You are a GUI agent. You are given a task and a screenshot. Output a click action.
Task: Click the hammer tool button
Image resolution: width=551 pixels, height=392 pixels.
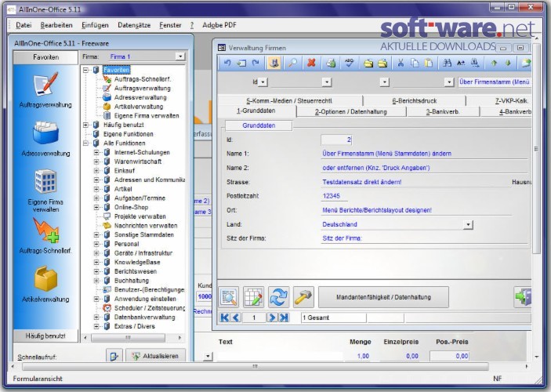pos(303,297)
